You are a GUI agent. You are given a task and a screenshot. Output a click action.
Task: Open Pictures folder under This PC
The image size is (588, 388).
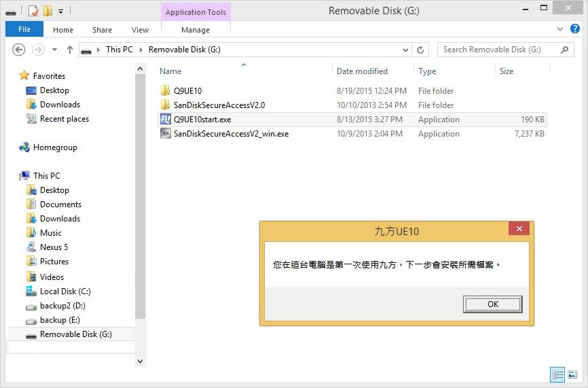(x=54, y=261)
